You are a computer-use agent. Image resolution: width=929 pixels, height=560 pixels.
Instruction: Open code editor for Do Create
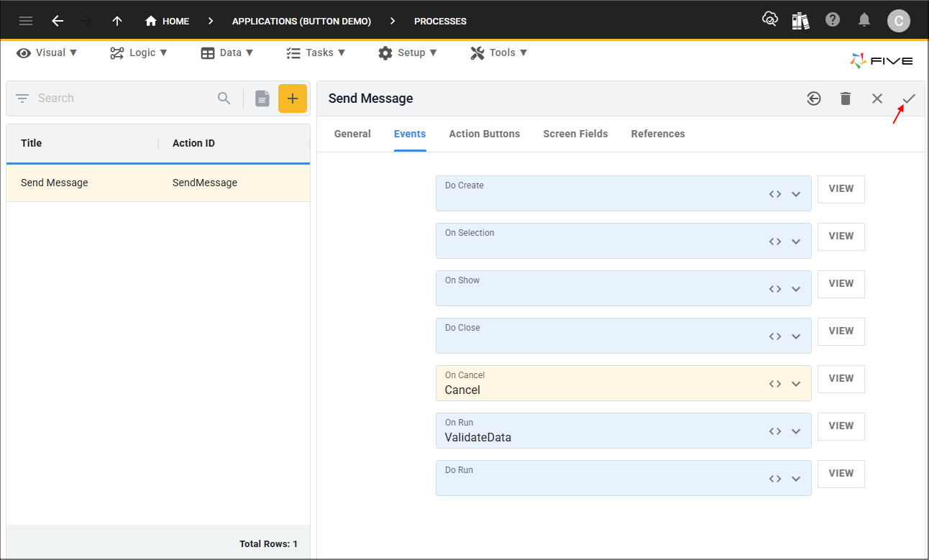pyautogui.click(x=775, y=194)
